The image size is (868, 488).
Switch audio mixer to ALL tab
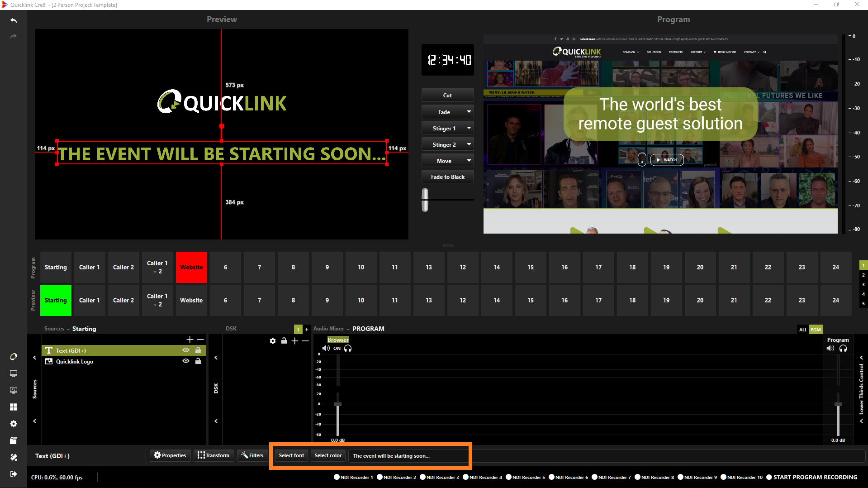803,330
